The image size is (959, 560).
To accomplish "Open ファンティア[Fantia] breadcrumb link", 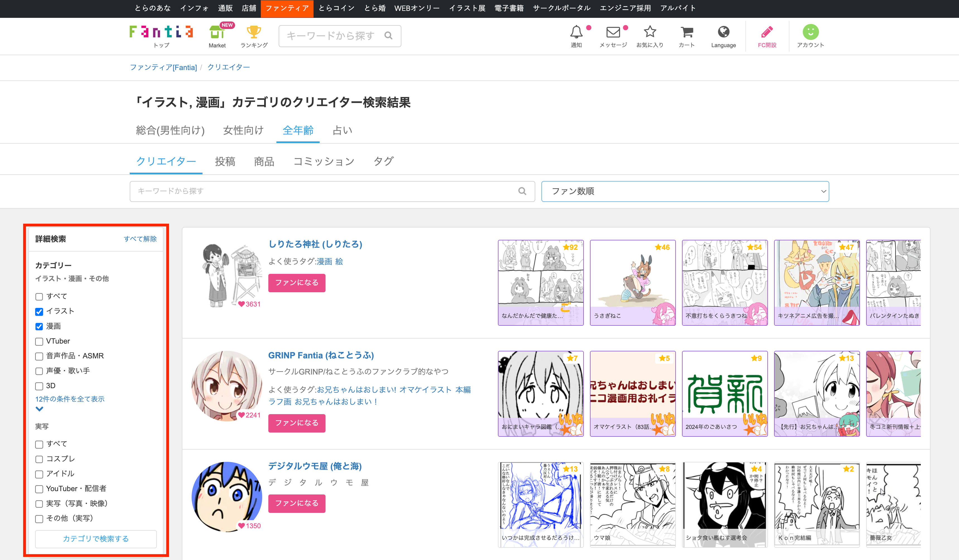I will tap(163, 67).
